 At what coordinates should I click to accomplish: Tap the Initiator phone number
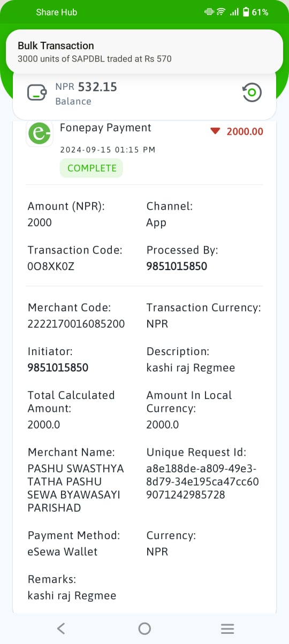coord(58,367)
